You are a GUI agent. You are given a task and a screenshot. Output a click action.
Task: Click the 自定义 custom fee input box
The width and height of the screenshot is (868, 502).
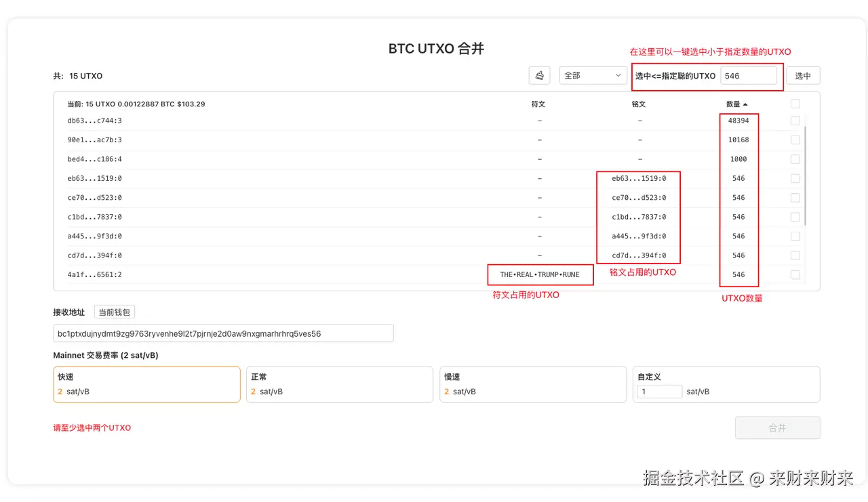point(658,391)
